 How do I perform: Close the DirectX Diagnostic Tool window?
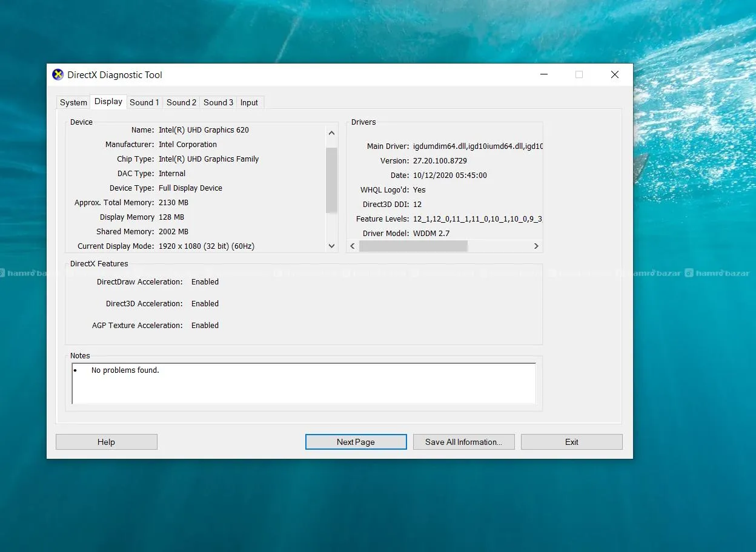(614, 74)
